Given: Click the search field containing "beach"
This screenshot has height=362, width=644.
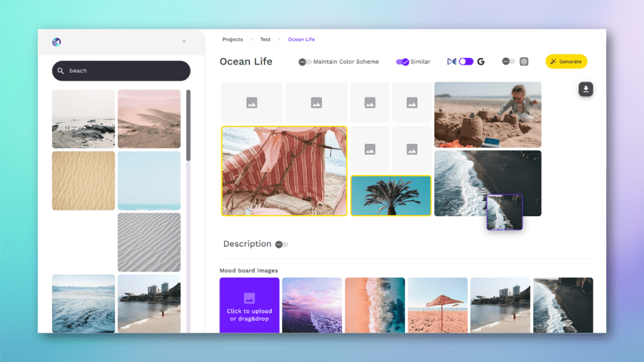Looking at the screenshot, I should (121, 71).
